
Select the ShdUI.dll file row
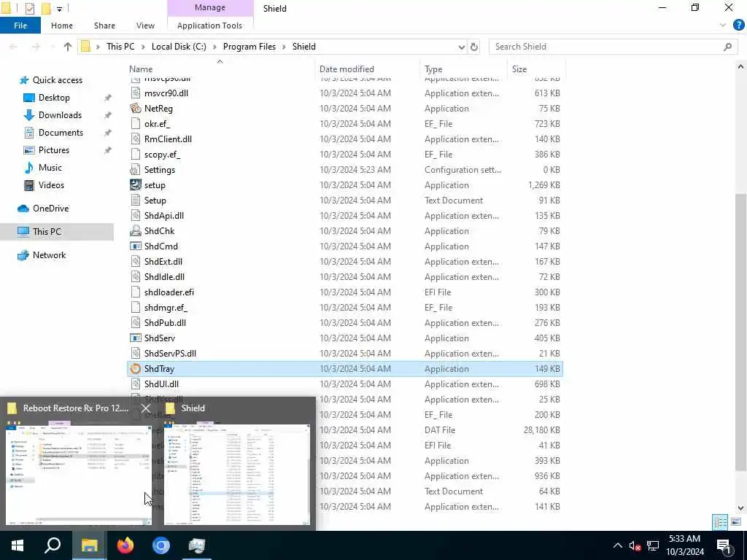345,384
